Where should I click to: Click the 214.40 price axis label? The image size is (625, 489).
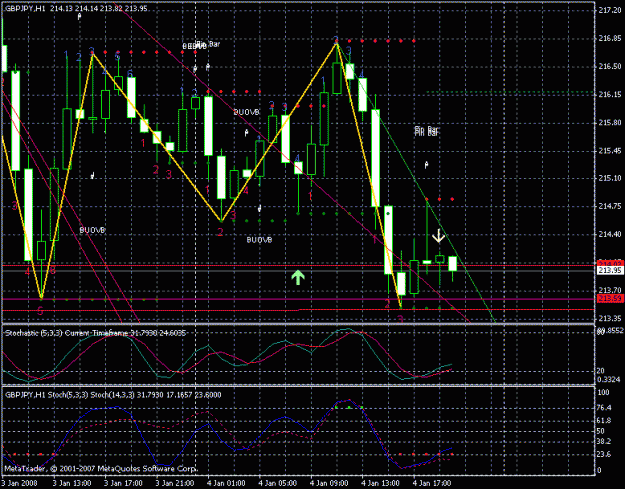tap(610, 234)
